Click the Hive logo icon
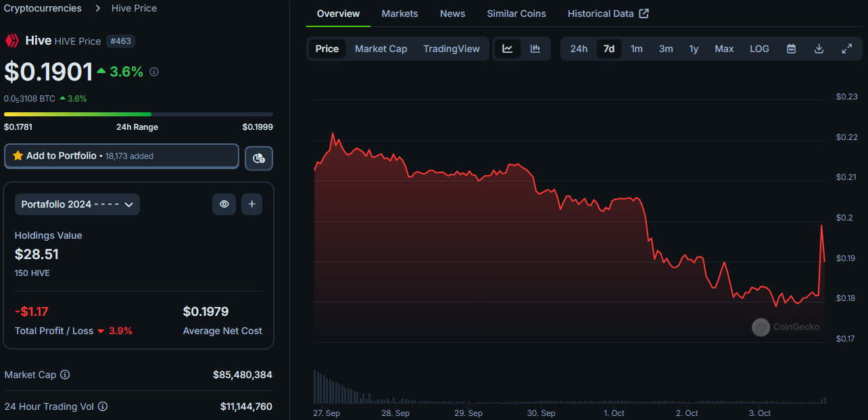The height and width of the screenshot is (420, 868). pos(12,41)
